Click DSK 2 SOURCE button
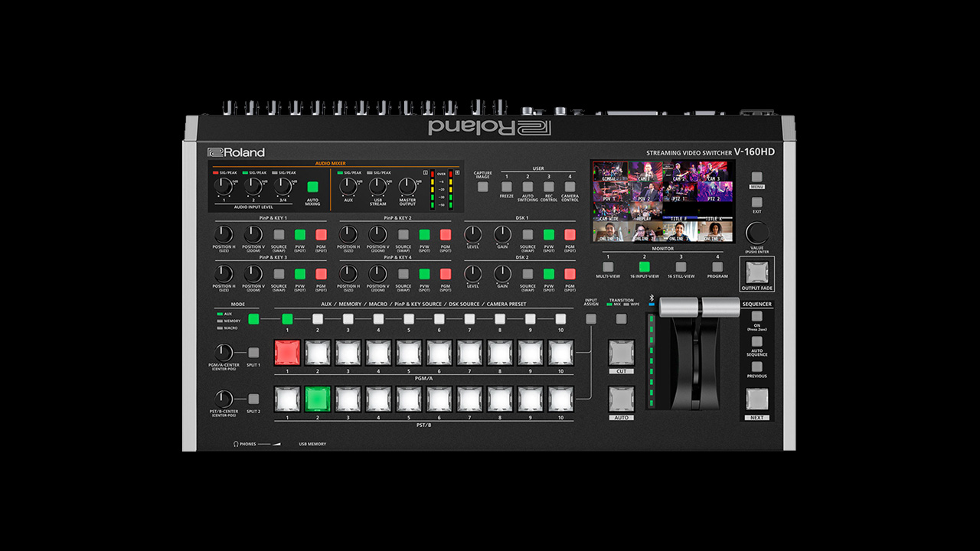This screenshot has height=551, width=980. [528, 274]
